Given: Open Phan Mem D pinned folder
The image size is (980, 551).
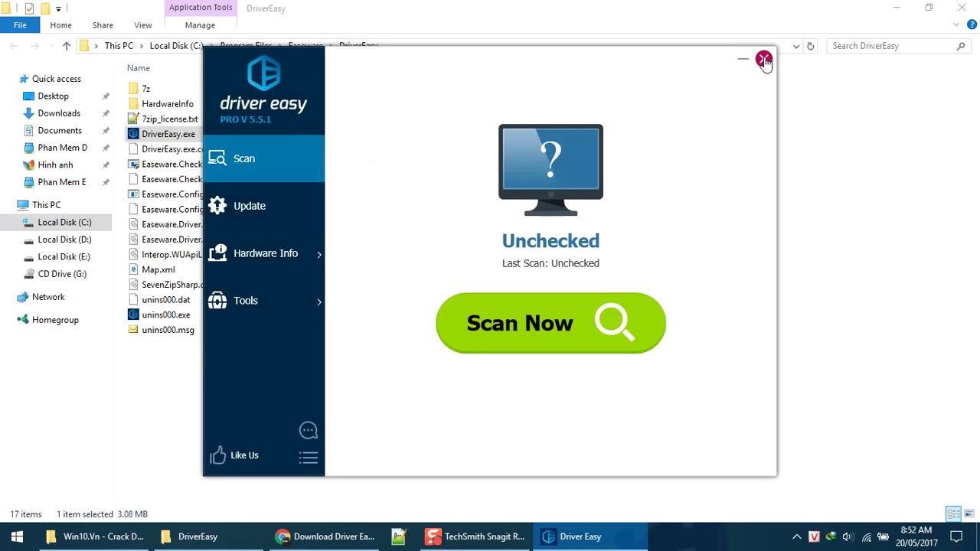Looking at the screenshot, I should [62, 148].
